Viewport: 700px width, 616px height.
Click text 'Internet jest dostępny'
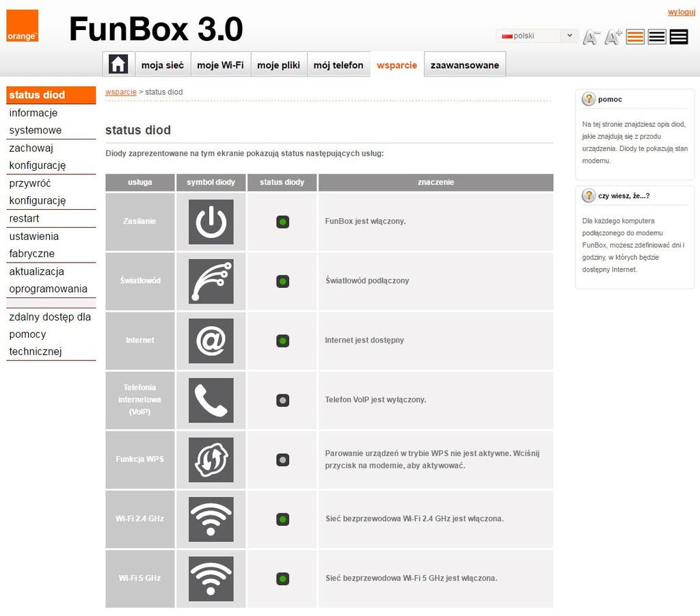point(364,340)
